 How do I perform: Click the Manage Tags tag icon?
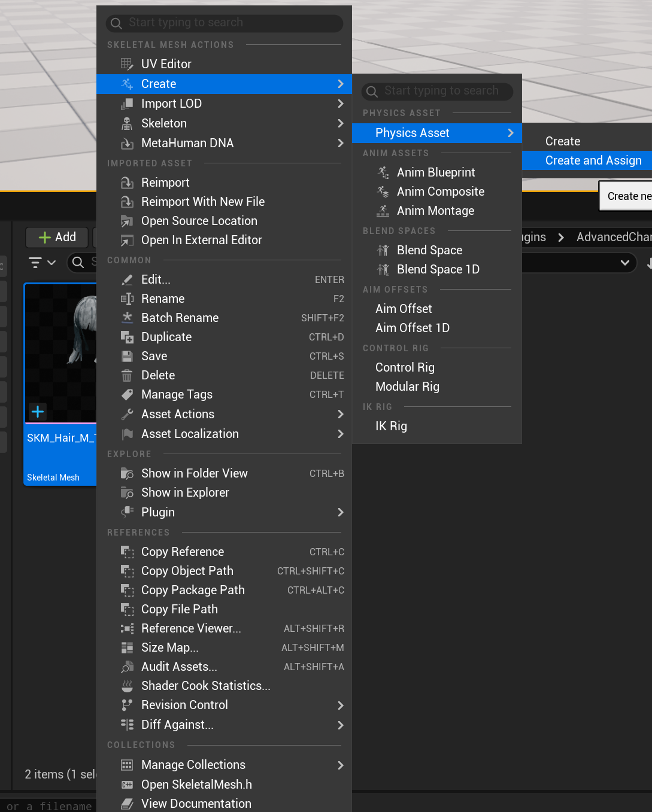(x=127, y=394)
